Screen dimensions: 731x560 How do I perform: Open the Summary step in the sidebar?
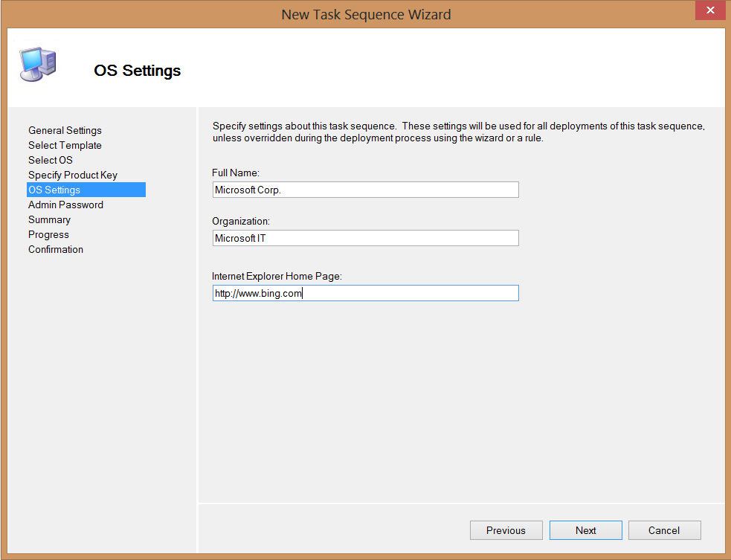(49, 219)
